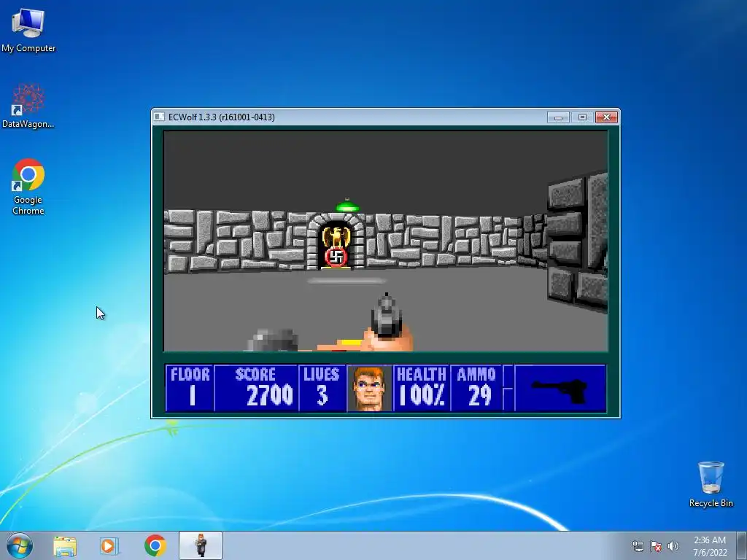This screenshot has height=560, width=747.
Task: Click the ECWolf window title bar icon
Action: coord(159,117)
